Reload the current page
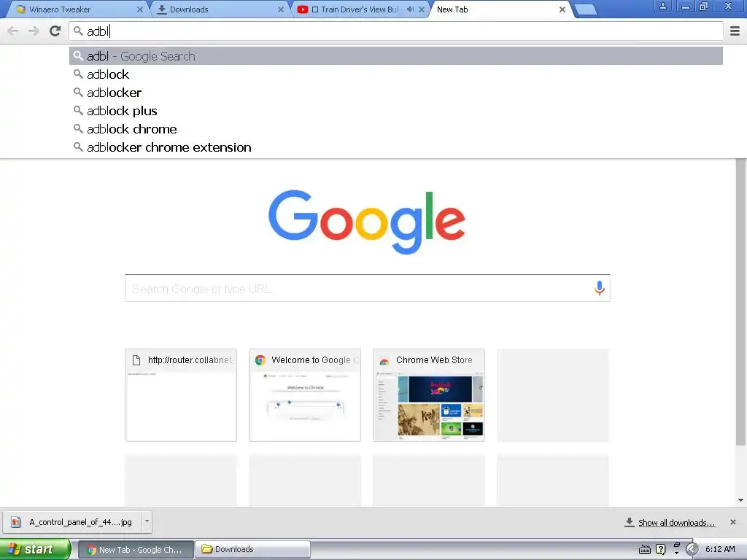The height and width of the screenshot is (560, 747). pyautogui.click(x=55, y=31)
